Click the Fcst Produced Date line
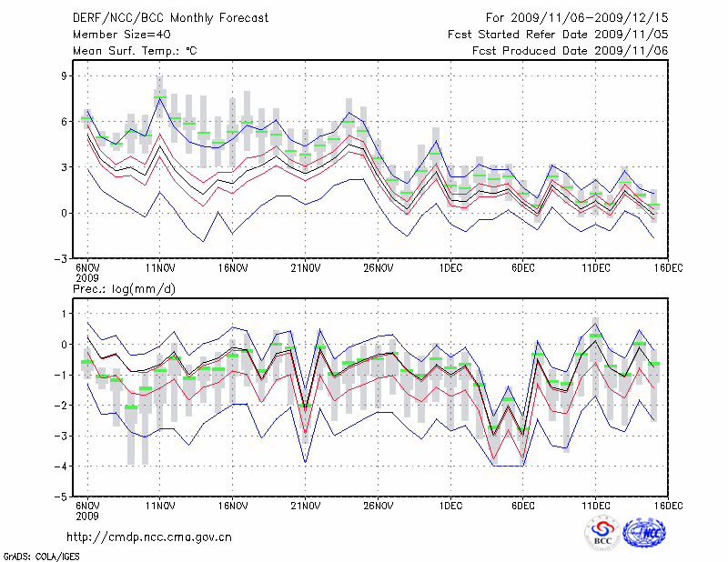This screenshot has width=728, height=562. (571, 51)
